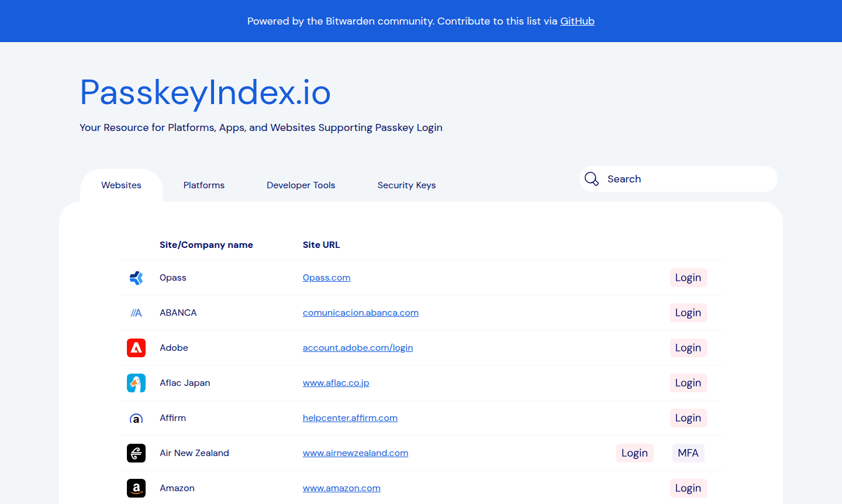Click the ABANCA brand icon
The width and height of the screenshot is (842, 504).
(136, 313)
